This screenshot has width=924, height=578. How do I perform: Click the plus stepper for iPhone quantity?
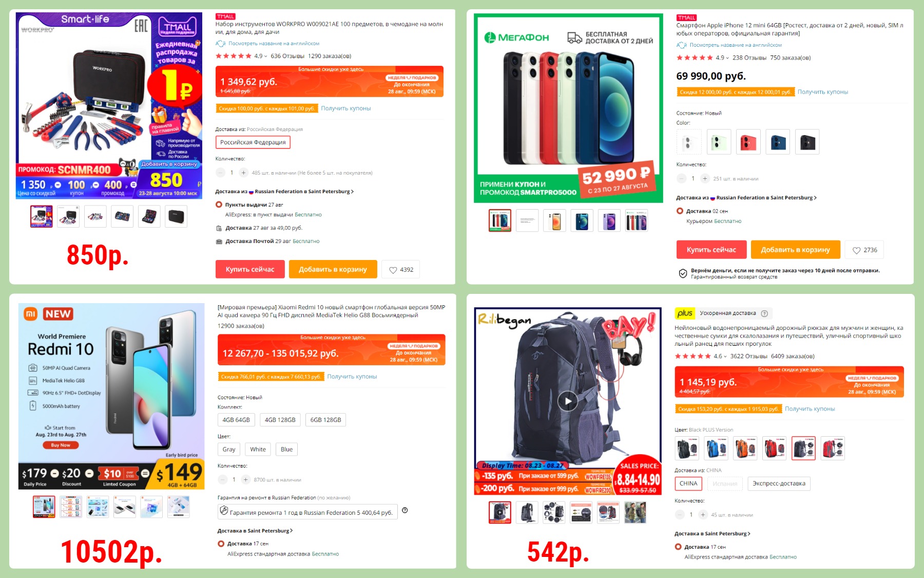[x=705, y=179]
